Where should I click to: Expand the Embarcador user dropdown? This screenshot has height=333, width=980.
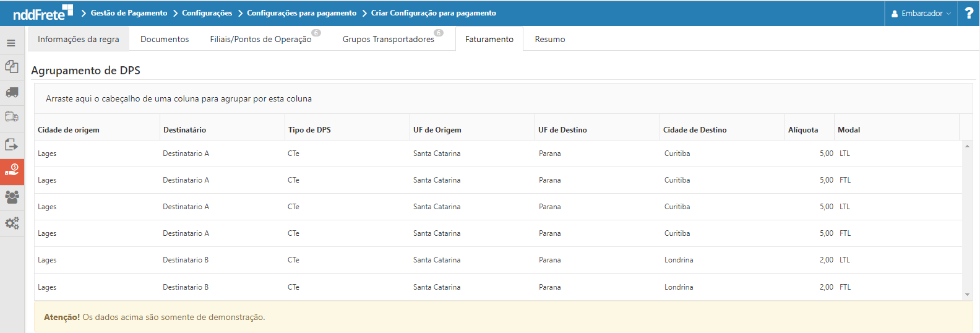coord(921,13)
